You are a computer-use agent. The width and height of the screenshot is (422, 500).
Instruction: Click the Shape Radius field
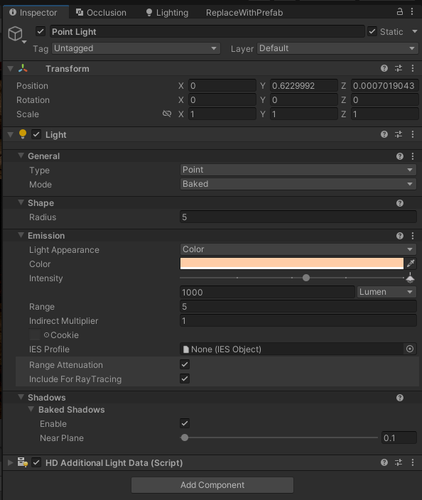pos(298,217)
